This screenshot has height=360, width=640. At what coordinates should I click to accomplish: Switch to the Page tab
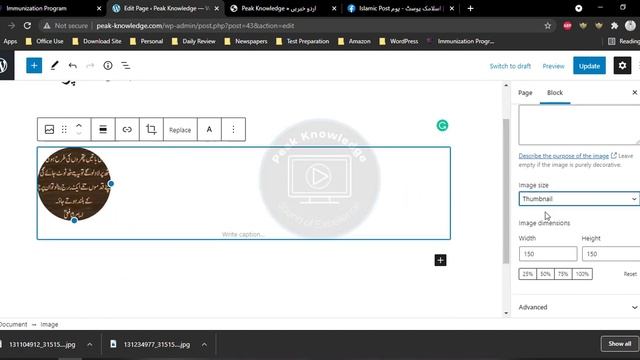tap(525, 93)
